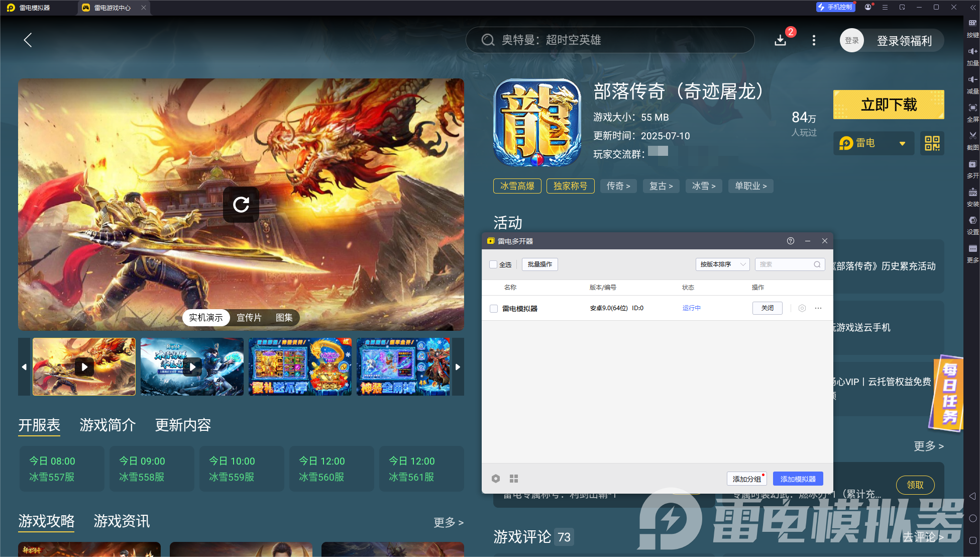Open the APK install tool

point(972,193)
